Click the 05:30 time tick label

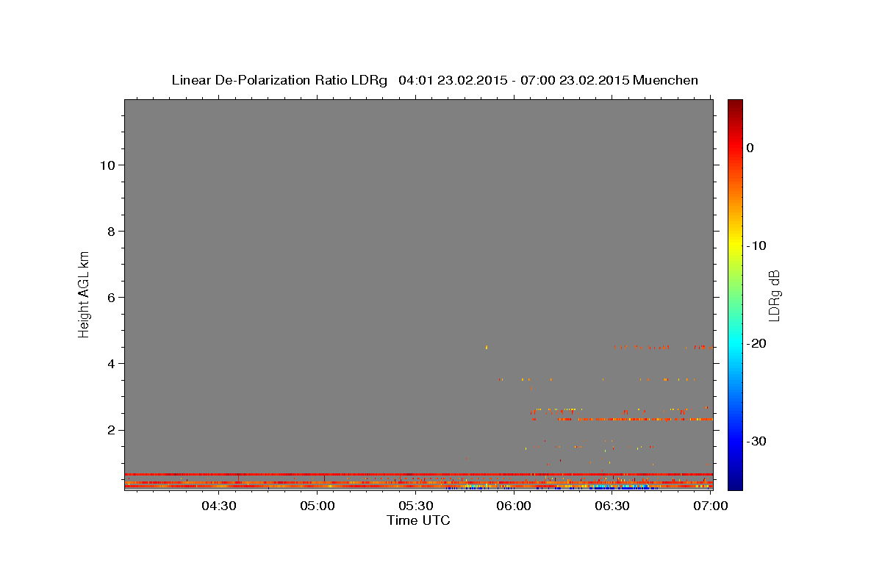point(415,506)
